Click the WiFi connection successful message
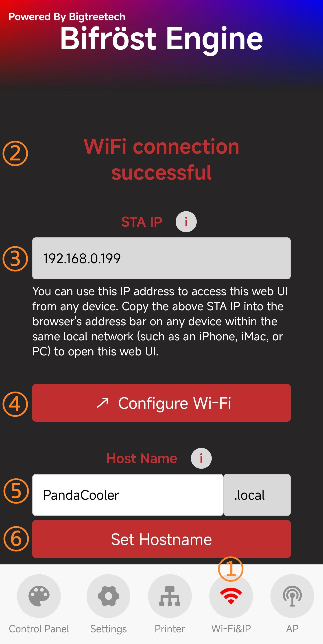This screenshot has width=323, height=644. point(161,159)
